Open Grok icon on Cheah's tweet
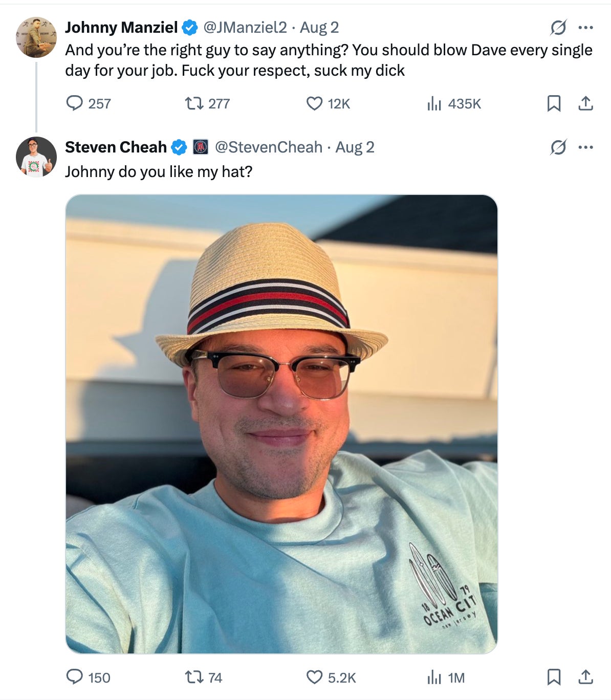 [x=558, y=147]
